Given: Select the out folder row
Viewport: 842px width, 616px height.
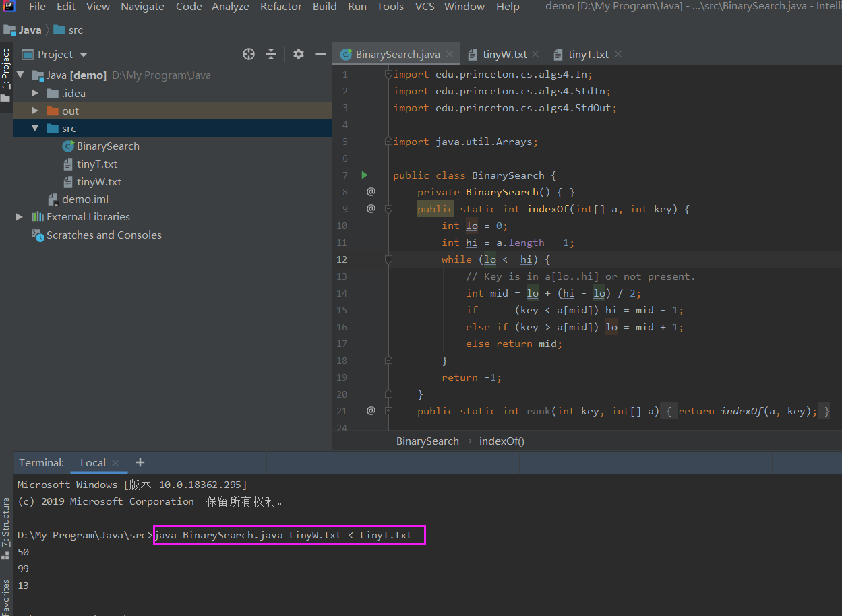Looking at the screenshot, I should click(173, 111).
